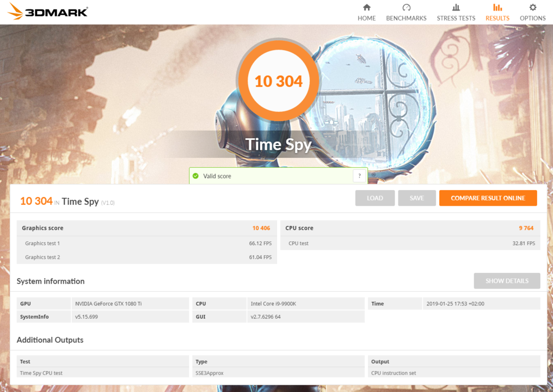Click the Graphics score header label
This screenshot has width=553, height=392.
tap(42, 228)
